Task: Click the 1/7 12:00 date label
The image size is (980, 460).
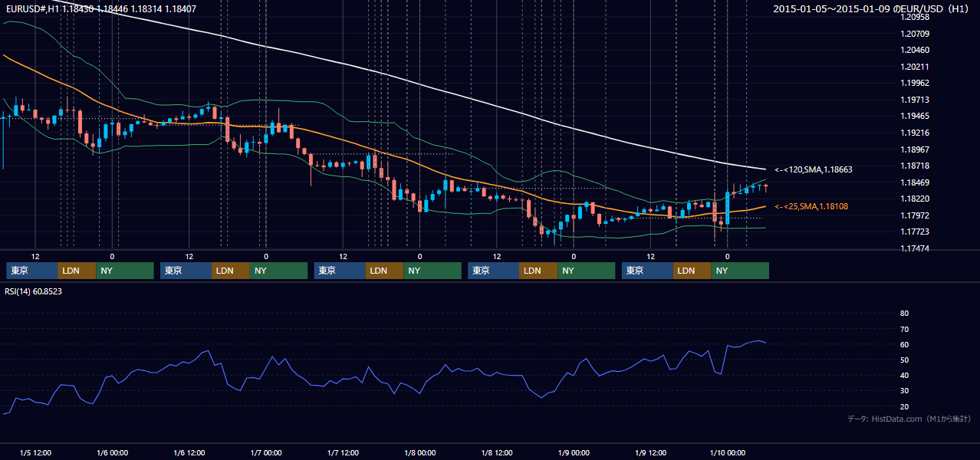Action: pyautogui.click(x=343, y=452)
